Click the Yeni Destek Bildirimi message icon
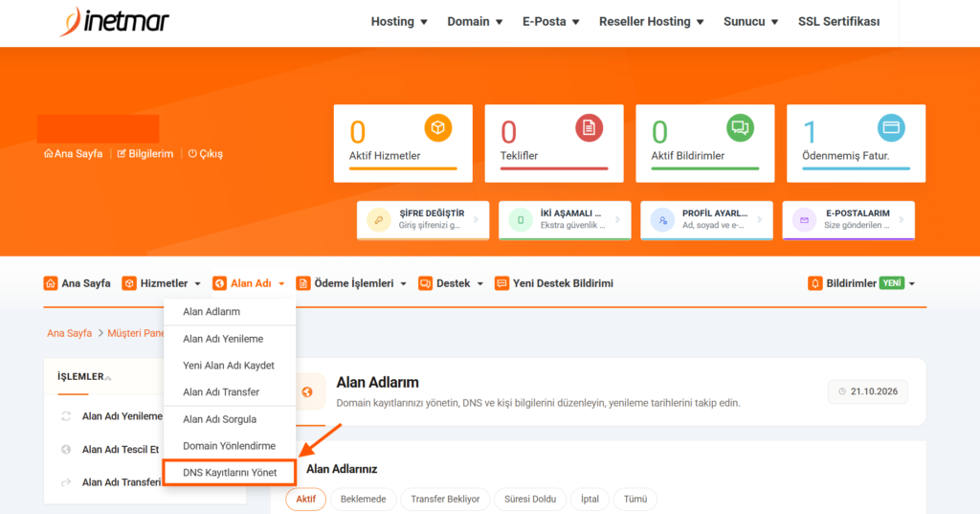Screen dimensions: 980x514 point(501,283)
